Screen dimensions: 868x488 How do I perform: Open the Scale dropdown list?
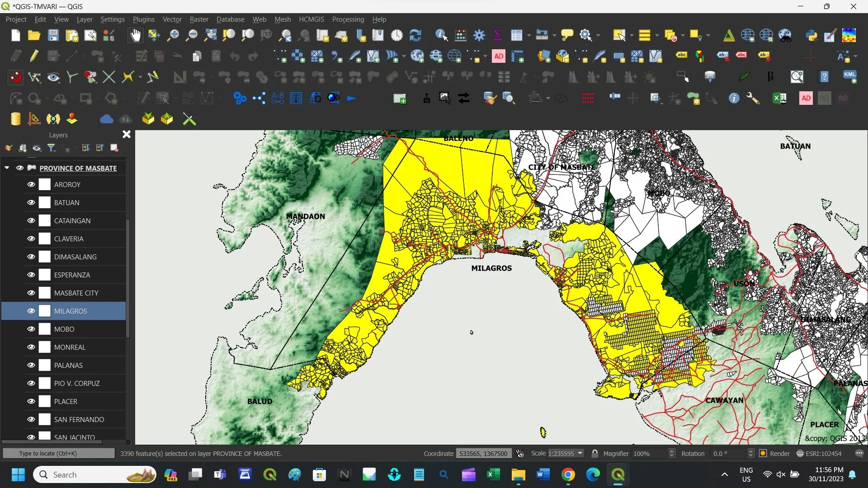coord(580,453)
